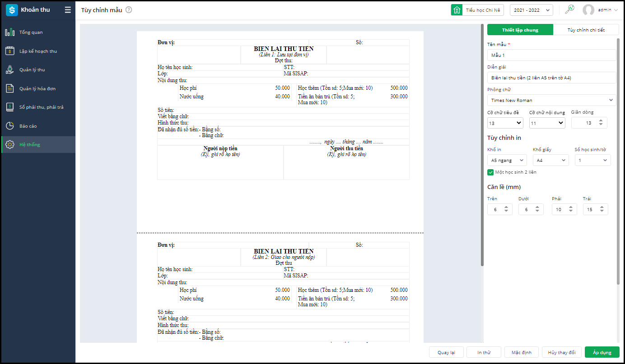Click the Khoản thu dollar logo icon
The height and width of the screenshot is (364, 625).
pos(12,10)
